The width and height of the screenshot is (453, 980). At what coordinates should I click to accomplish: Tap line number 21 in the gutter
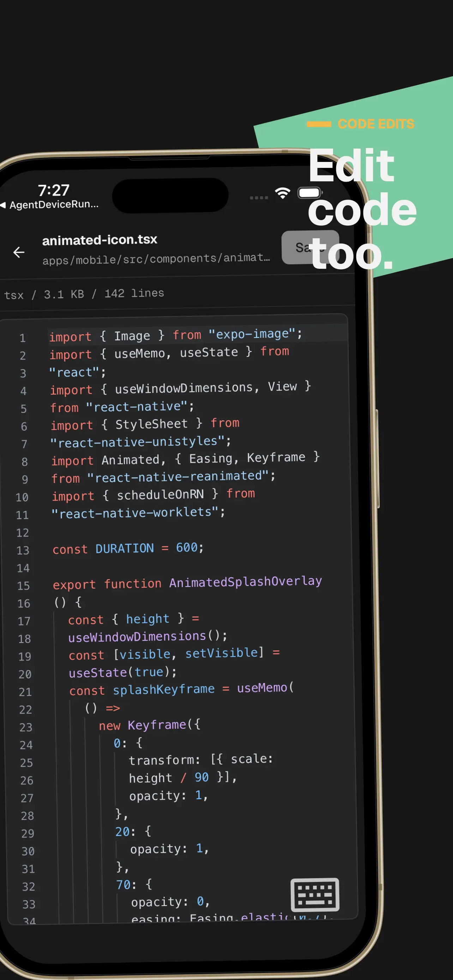pyautogui.click(x=25, y=692)
